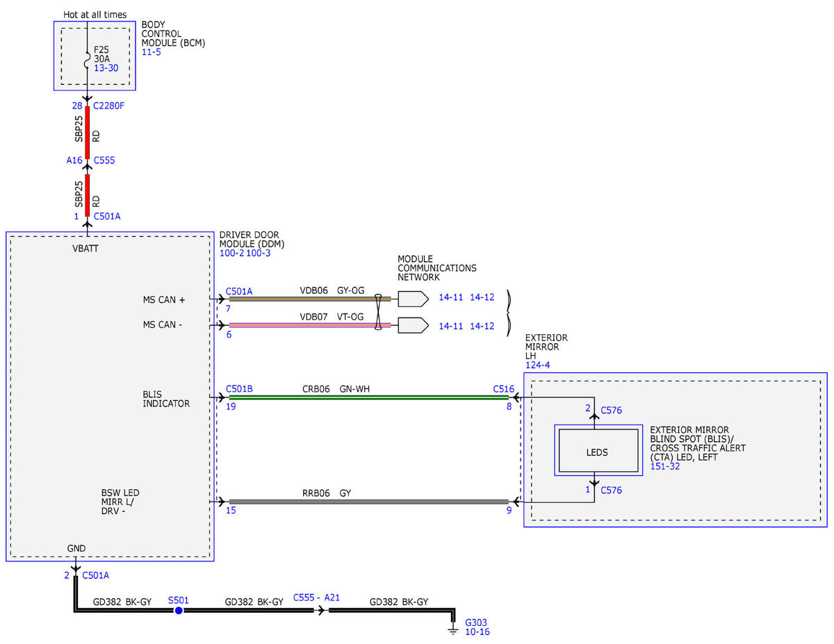Viewport: 834px width, 644px height.
Task: Click the VBATT pin label
Action: (85, 248)
